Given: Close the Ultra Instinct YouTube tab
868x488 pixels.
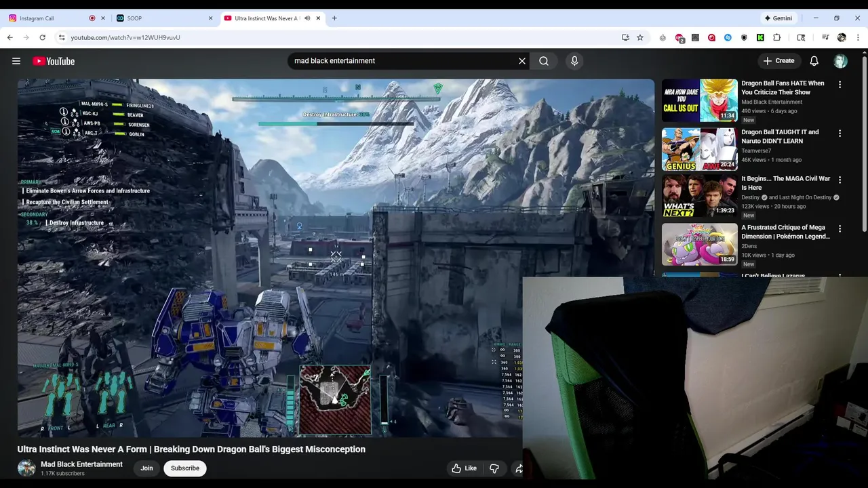Looking at the screenshot, I should [x=319, y=18].
